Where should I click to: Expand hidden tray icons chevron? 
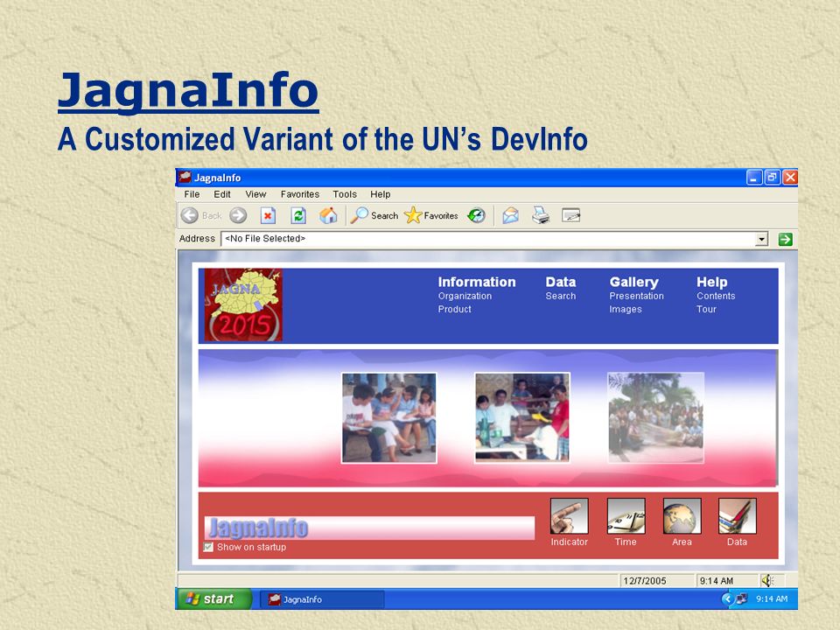(x=727, y=598)
